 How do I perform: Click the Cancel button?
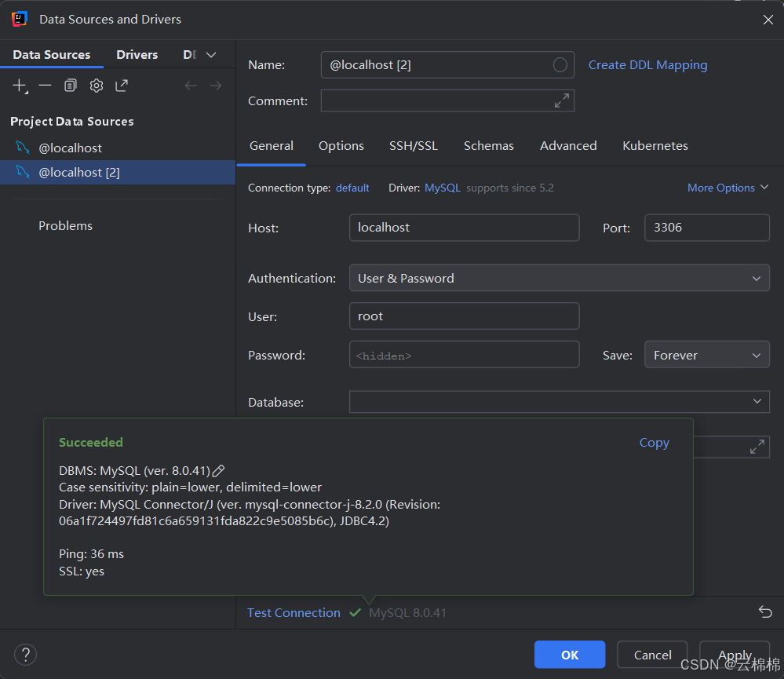click(652, 655)
